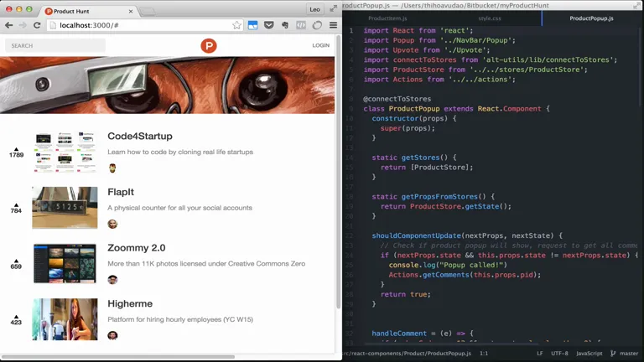
Task: Reload the localhost page
Action: tap(37, 25)
